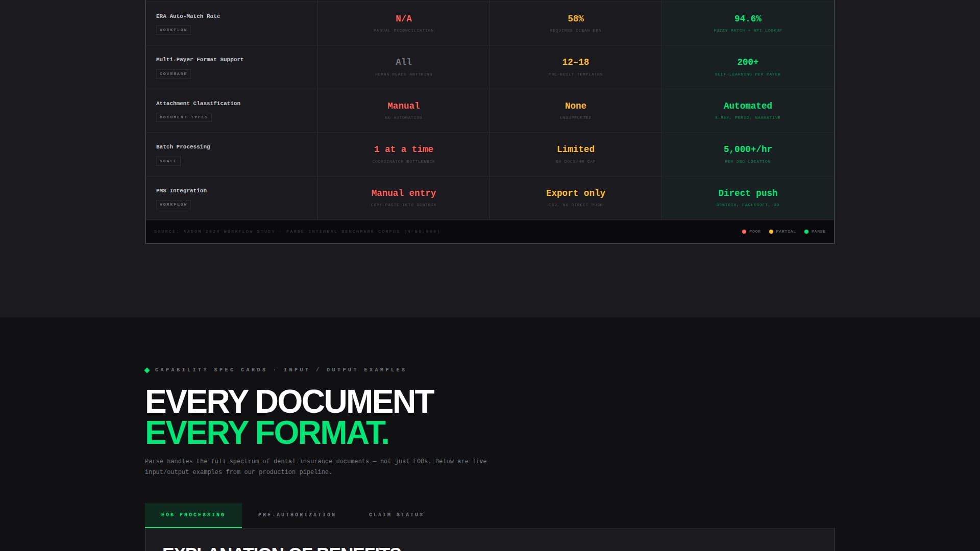
Task: Click the green Parse legend dot
Action: 806,232
